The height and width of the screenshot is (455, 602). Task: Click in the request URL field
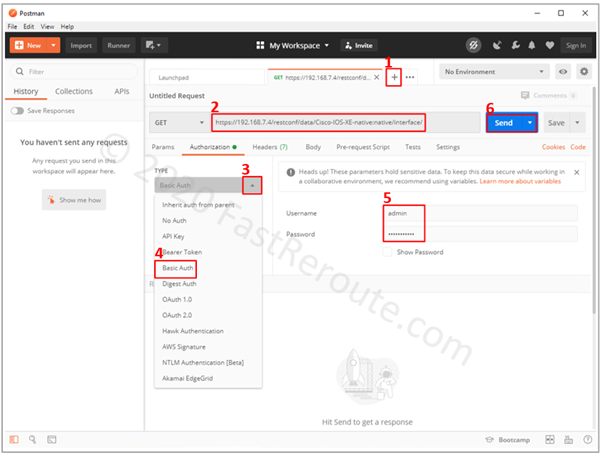pyautogui.click(x=345, y=122)
